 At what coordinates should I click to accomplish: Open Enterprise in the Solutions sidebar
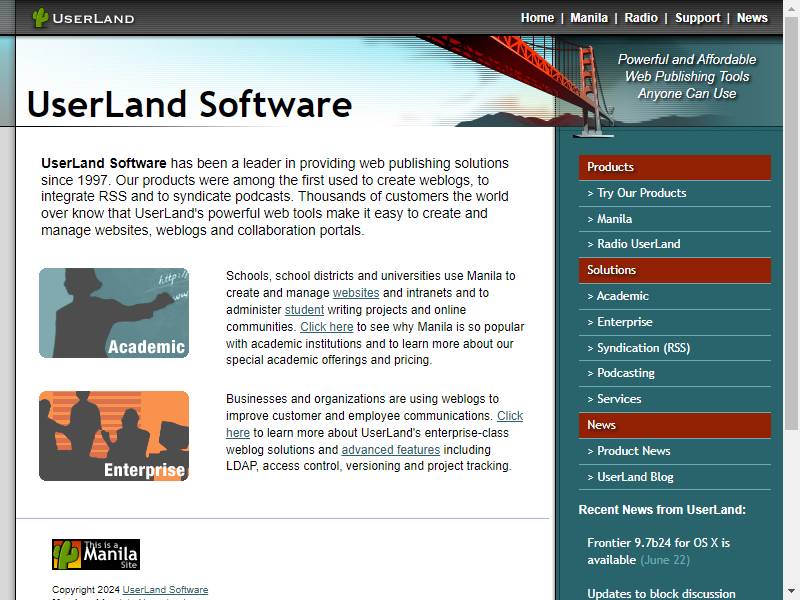(x=674, y=322)
